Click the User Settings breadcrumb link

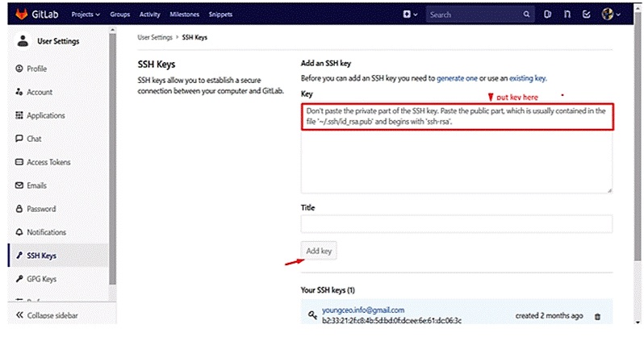point(155,37)
